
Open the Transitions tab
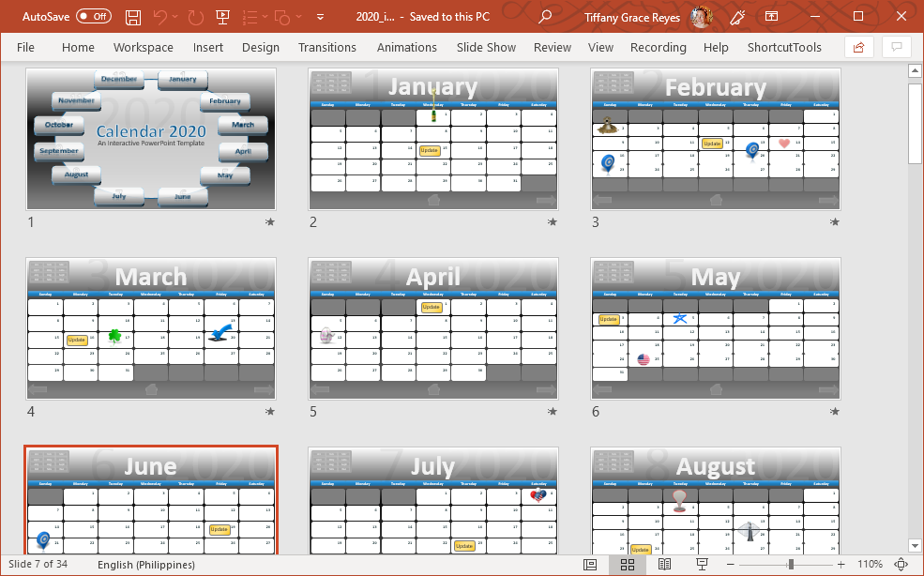[327, 47]
